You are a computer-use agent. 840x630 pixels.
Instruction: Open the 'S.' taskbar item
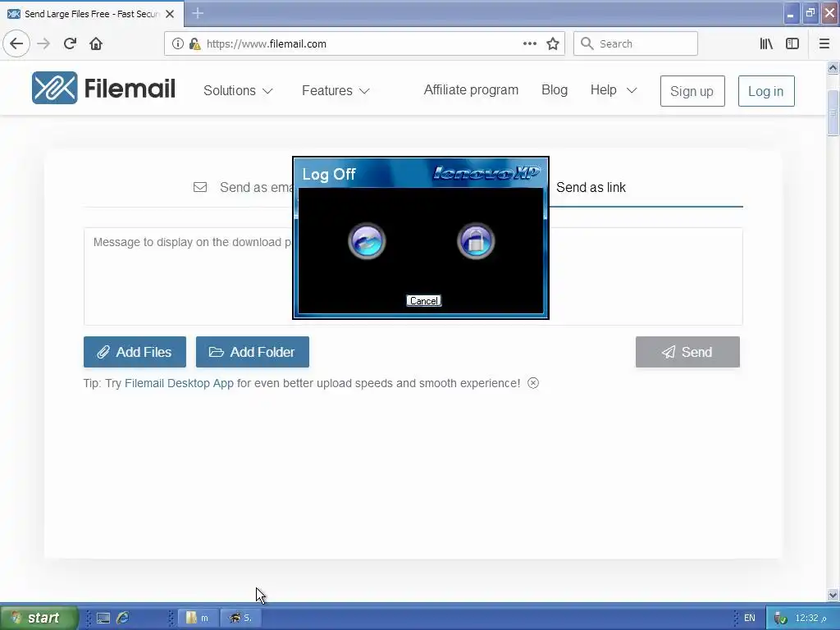click(240, 619)
